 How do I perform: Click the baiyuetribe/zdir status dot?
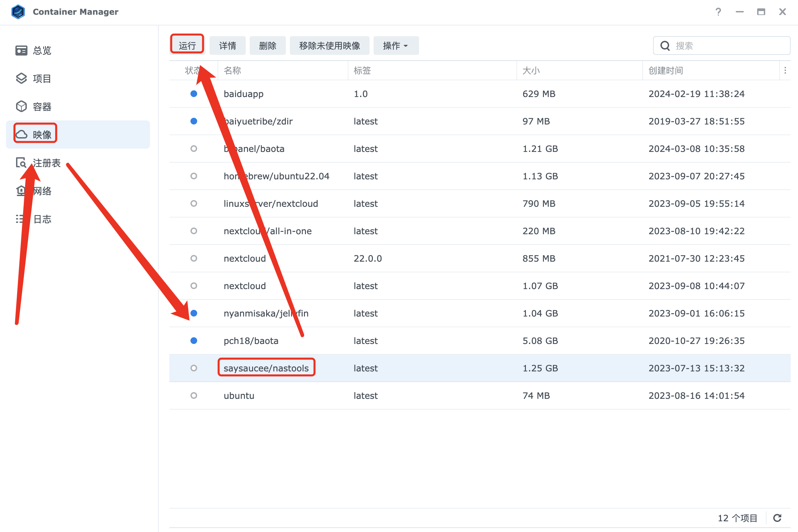(x=194, y=121)
